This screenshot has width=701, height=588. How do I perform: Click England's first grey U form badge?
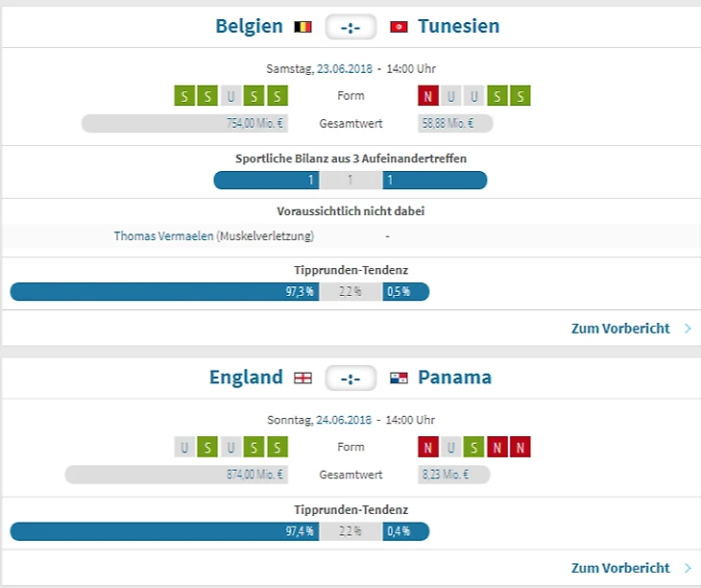click(x=184, y=447)
